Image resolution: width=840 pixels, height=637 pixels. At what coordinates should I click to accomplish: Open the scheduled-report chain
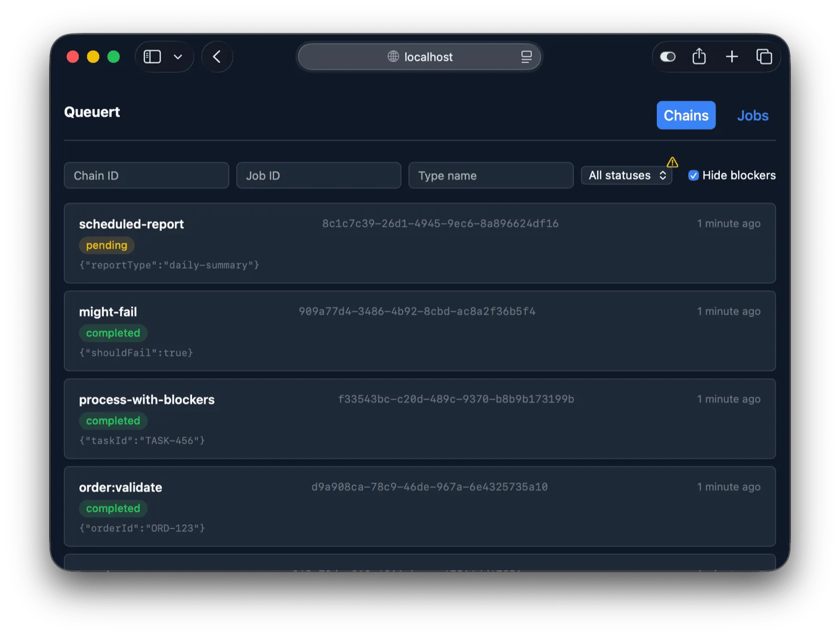419,243
